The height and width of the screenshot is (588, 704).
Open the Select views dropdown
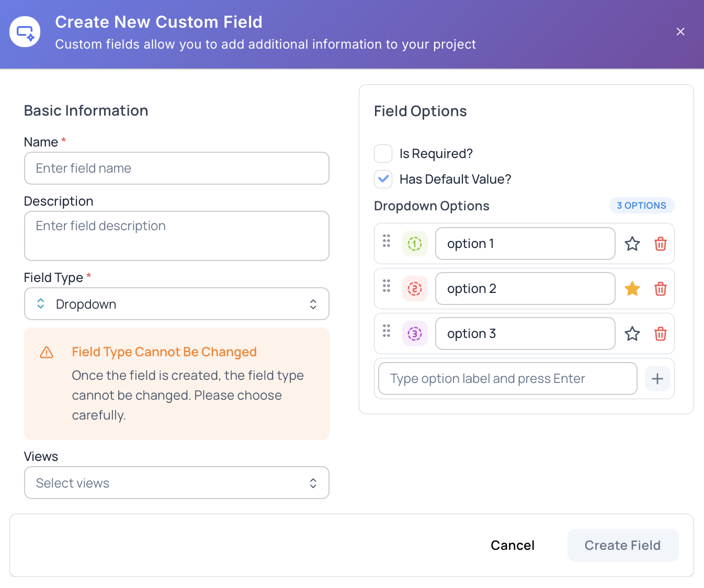tap(176, 482)
